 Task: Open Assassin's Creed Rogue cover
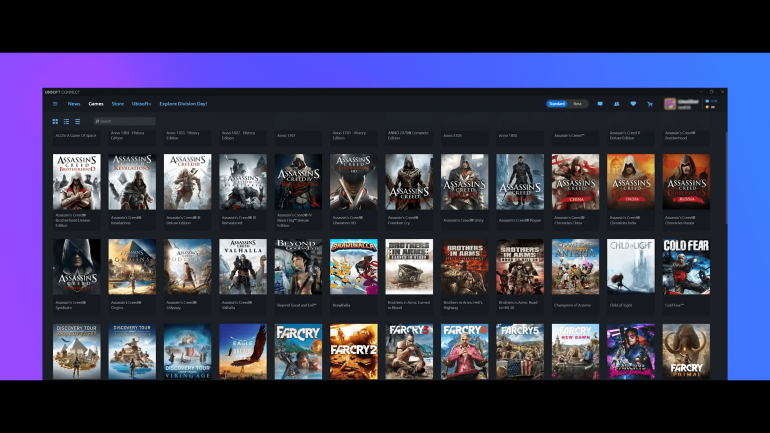coord(520,182)
